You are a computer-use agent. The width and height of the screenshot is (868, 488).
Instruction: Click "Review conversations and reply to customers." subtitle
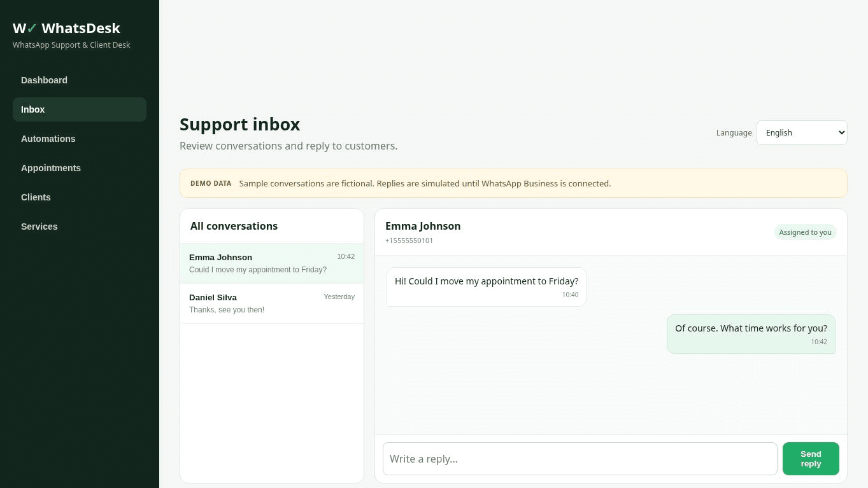288,146
